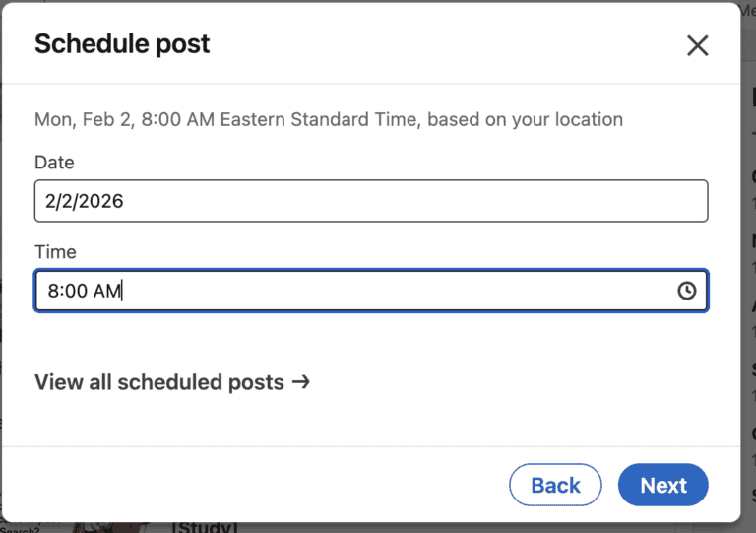The image size is (756, 533).
Task: Click the thumbnail image below the dialog
Action: point(108,527)
